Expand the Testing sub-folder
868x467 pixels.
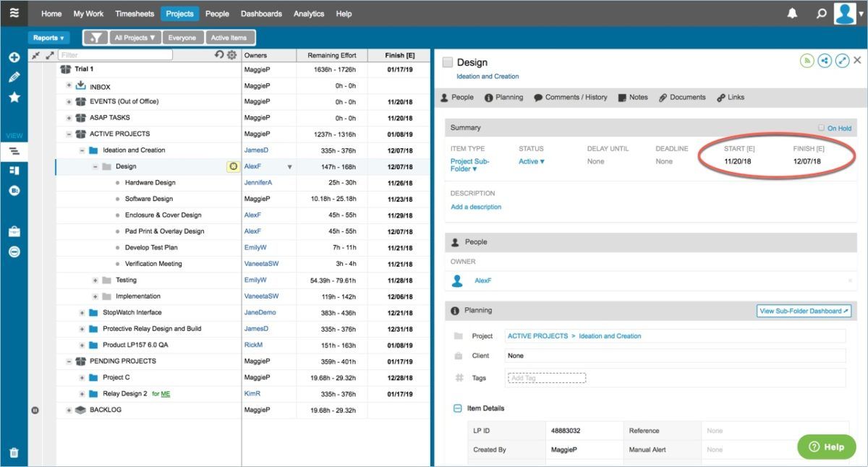point(95,280)
